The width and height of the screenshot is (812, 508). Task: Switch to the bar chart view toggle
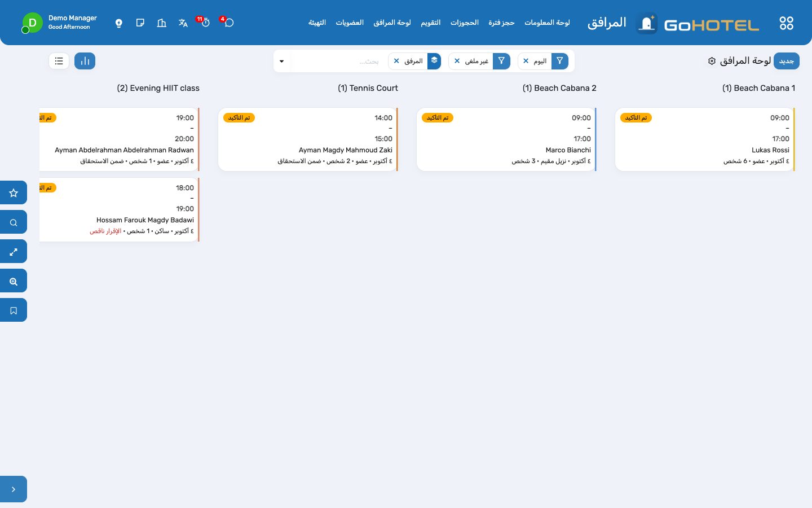point(85,61)
